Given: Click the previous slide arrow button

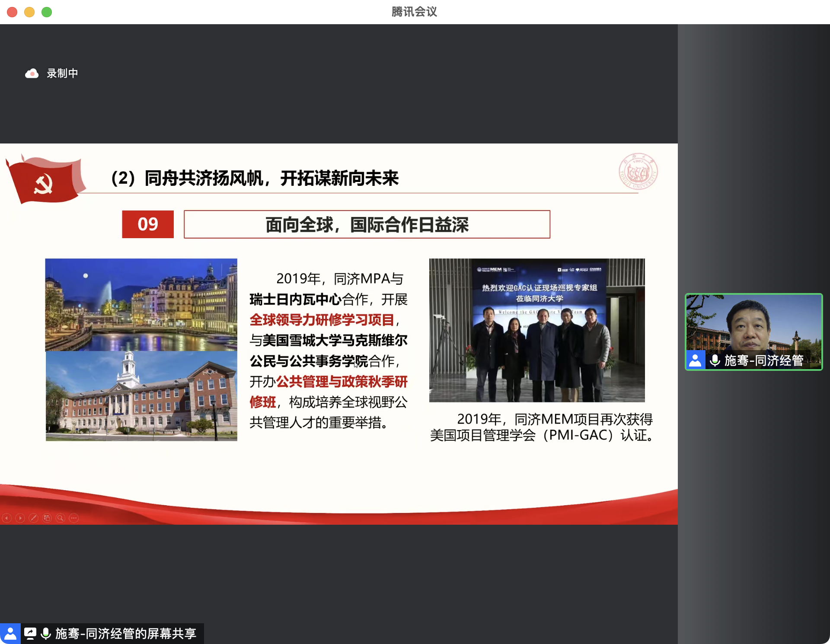Looking at the screenshot, I should (6, 518).
